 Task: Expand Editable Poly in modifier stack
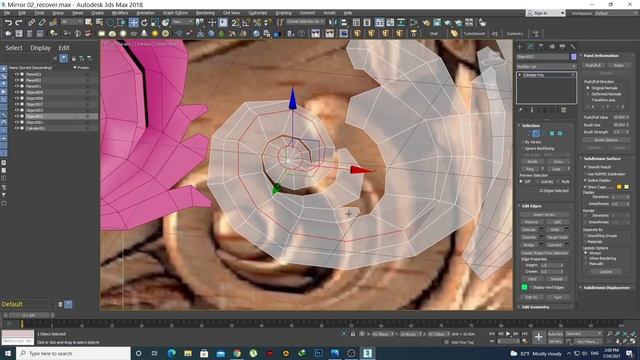point(520,75)
